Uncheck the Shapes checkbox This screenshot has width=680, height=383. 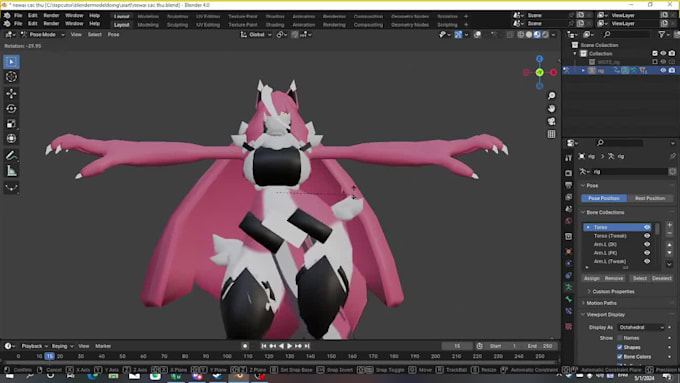620,347
